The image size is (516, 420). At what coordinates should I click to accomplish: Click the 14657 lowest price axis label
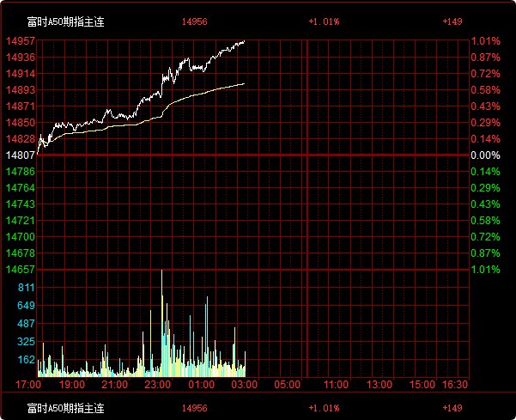pyautogui.click(x=21, y=270)
